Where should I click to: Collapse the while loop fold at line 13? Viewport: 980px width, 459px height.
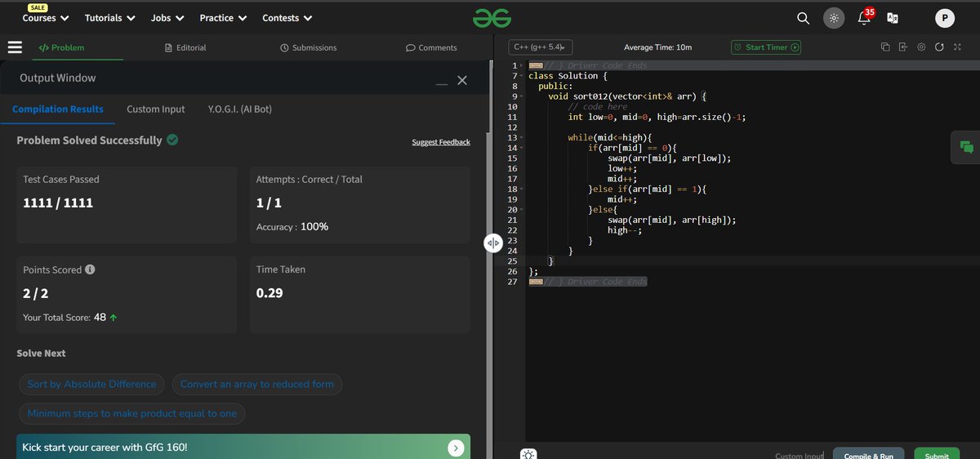pyautogui.click(x=522, y=137)
